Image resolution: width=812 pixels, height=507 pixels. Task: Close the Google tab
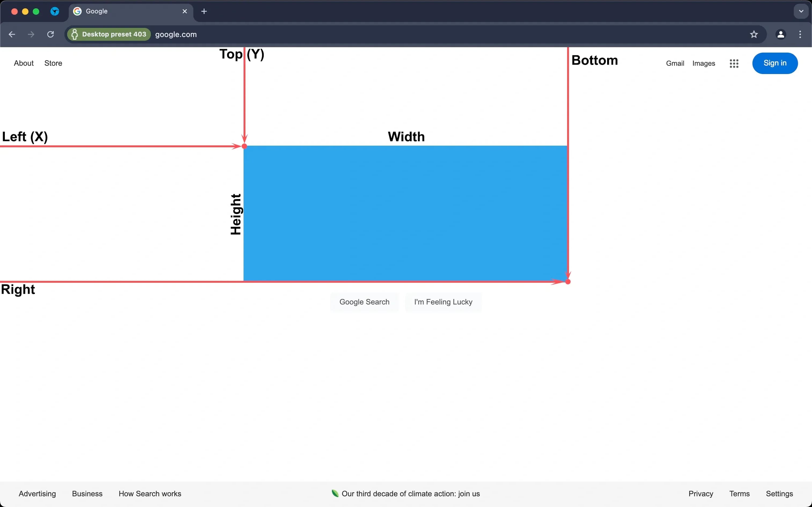click(184, 11)
